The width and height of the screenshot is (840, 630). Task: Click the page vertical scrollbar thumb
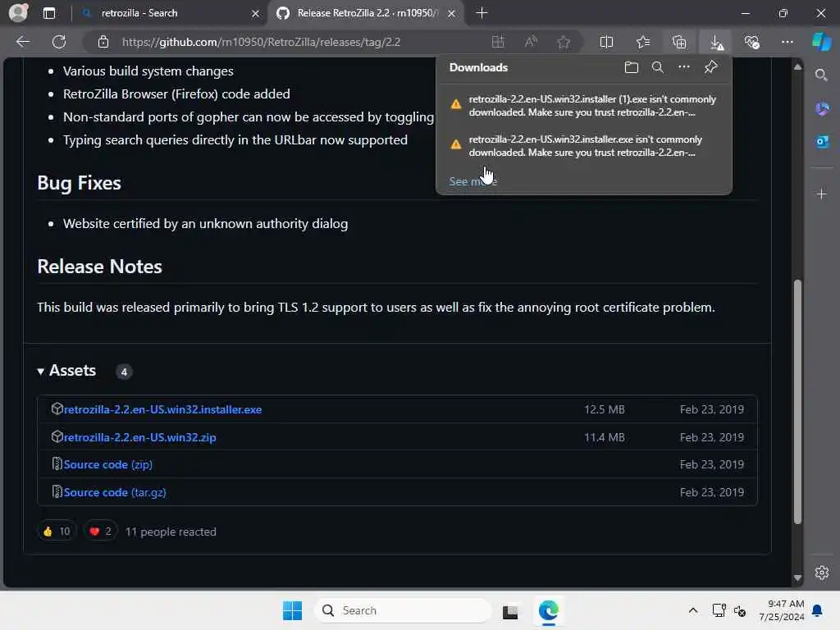pyautogui.click(x=797, y=402)
